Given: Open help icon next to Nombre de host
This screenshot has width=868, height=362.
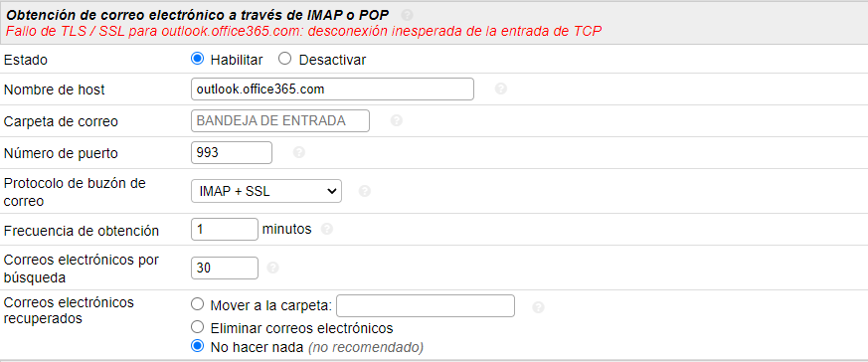Looking at the screenshot, I should [x=500, y=89].
